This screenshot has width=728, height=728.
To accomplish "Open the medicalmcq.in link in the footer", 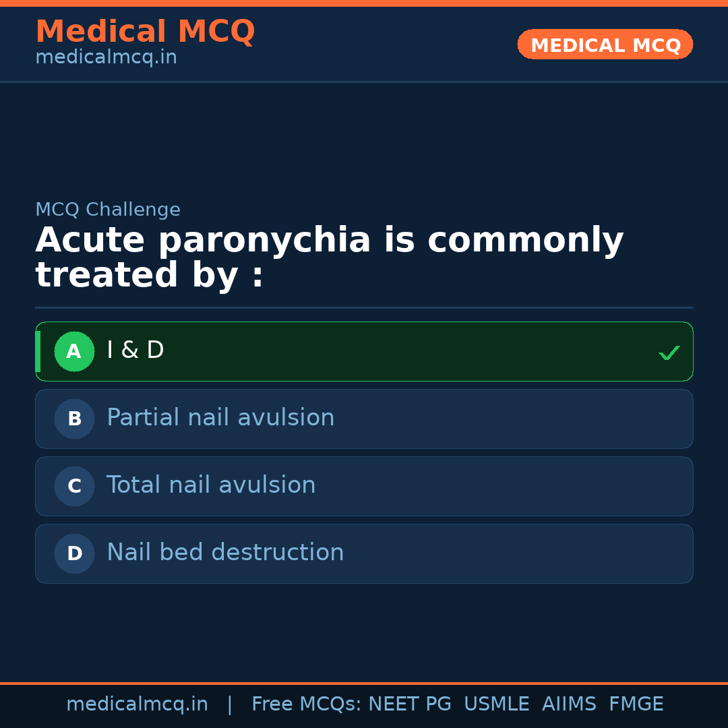I will [x=137, y=704].
